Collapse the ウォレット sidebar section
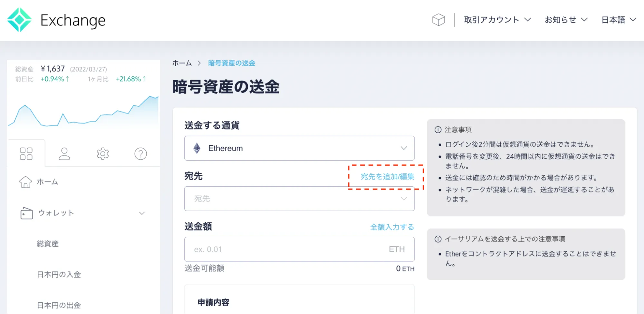The image size is (644, 314). coord(141,213)
